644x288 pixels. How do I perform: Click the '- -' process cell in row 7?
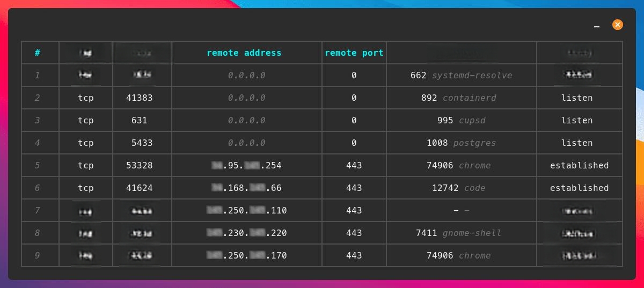[462, 210]
